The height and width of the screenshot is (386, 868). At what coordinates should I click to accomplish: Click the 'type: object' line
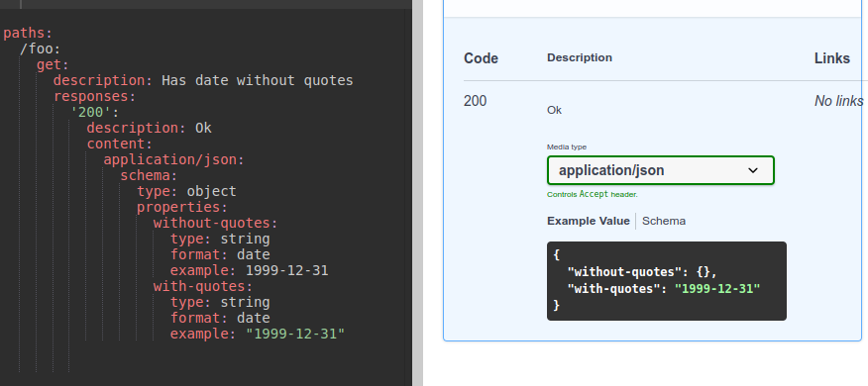pos(186,191)
